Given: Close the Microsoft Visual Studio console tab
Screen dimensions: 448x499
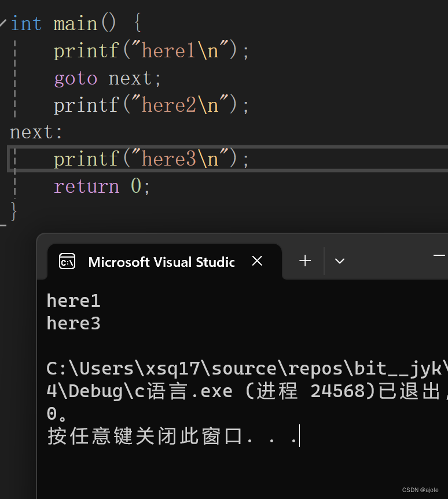Looking at the screenshot, I should tap(257, 261).
